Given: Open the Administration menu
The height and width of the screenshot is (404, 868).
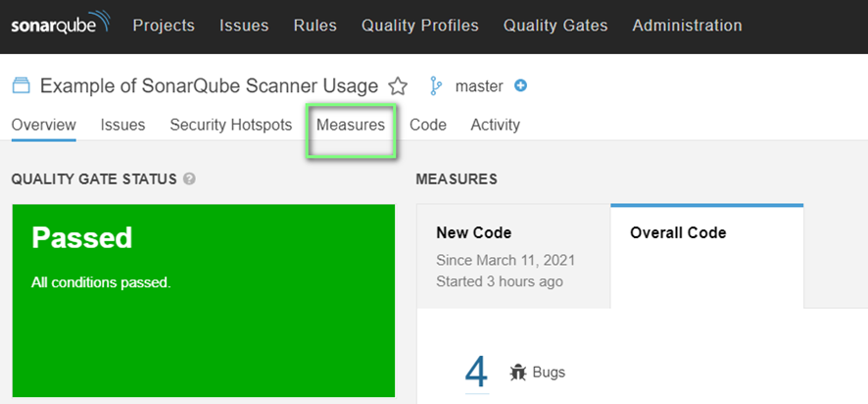Looking at the screenshot, I should point(687,25).
